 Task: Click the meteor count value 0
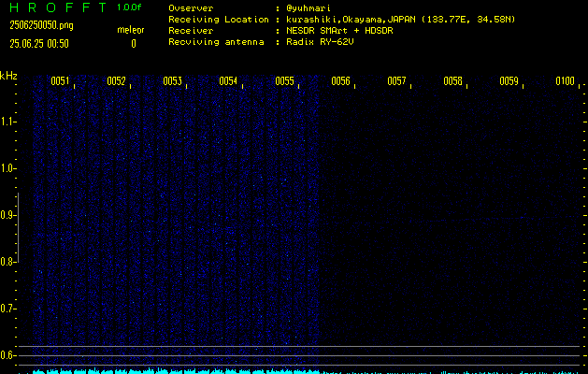click(134, 44)
